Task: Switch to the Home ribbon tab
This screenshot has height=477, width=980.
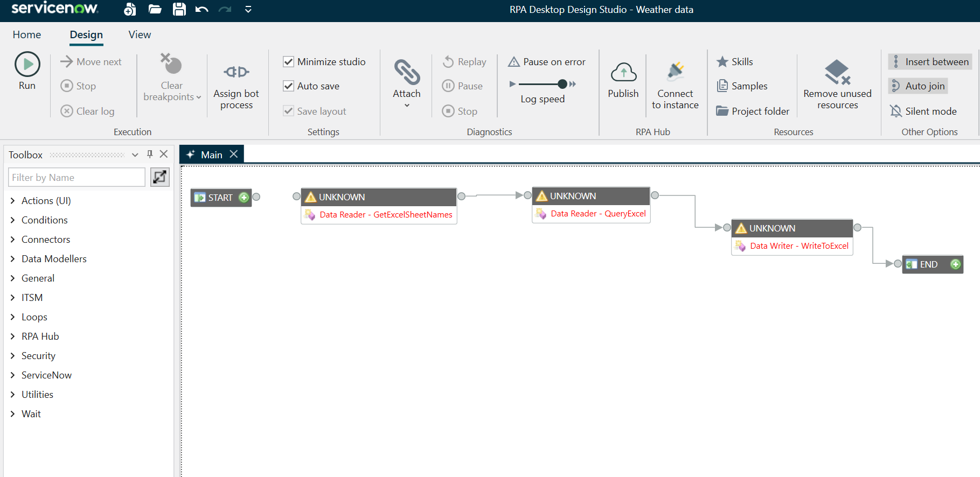Action: pyautogui.click(x=27, y=35)
